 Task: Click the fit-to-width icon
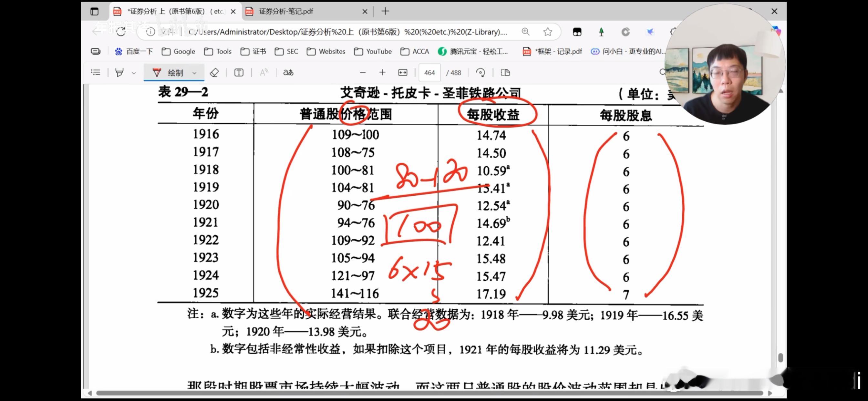[403, 72]
